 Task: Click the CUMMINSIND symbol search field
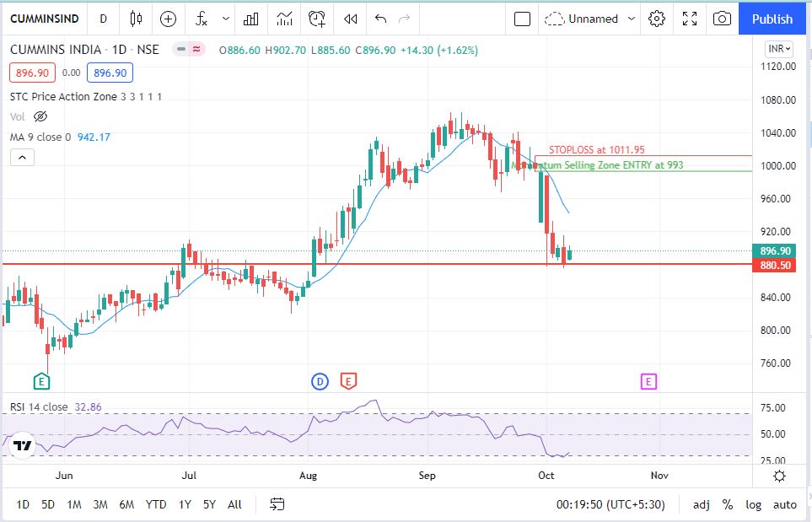[x=43, y=19]
